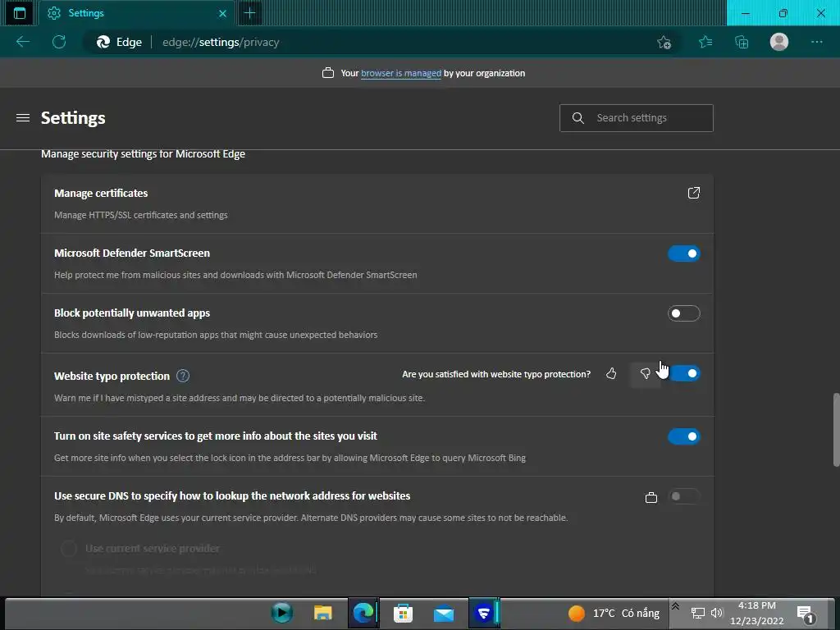Image resolution: width=840 pixels, height=630 pixels.
Task: Open Collections icon in toolbar
Action: tap(742, 42)
